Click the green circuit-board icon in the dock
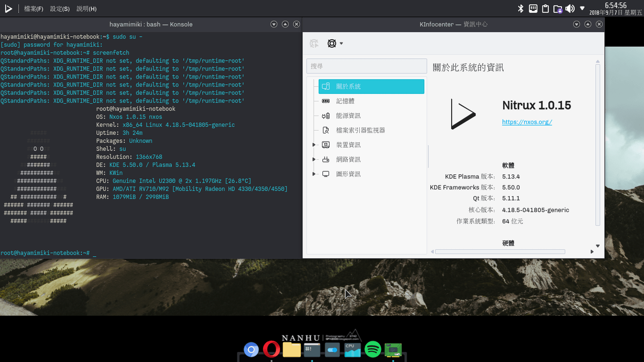 [x=393, y=350]
